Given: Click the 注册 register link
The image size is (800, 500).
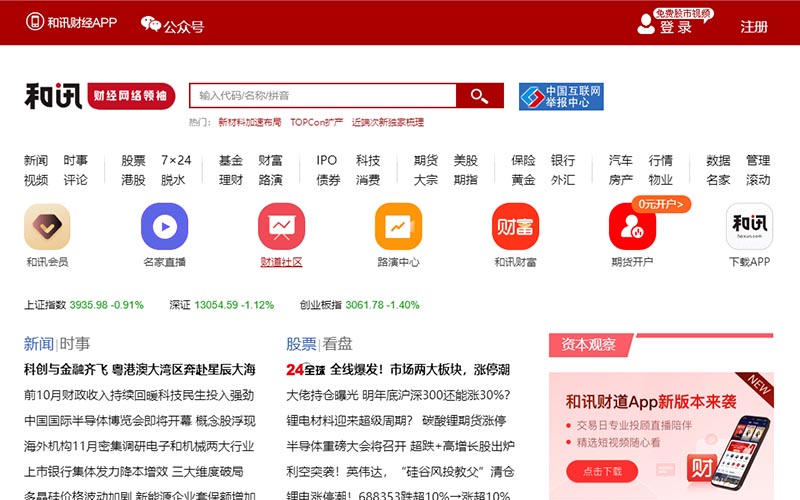Looking at the screenshot, I should pos(754,27).
